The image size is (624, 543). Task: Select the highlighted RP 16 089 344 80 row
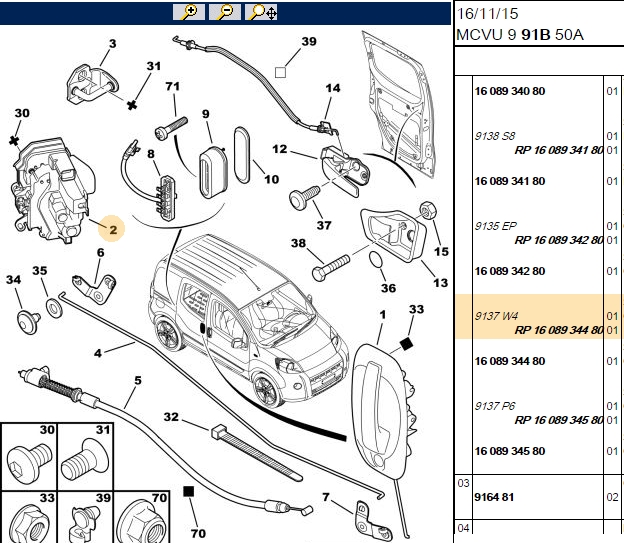coord(539,317)
